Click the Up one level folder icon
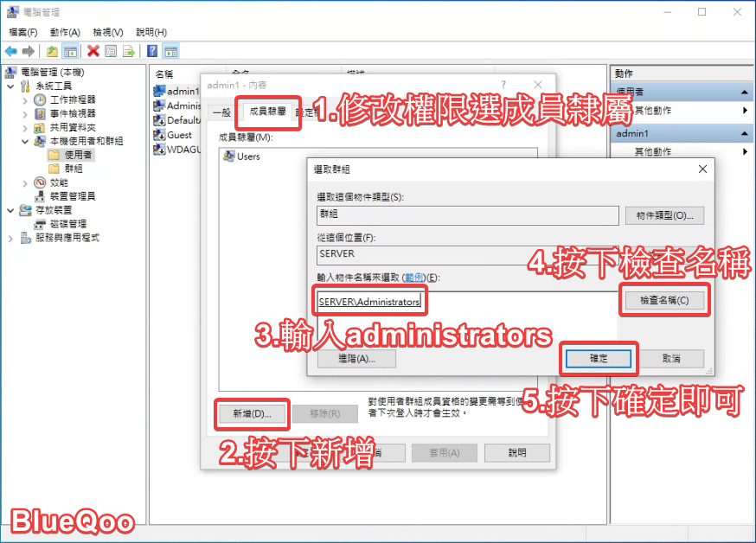This screenshot has height=543, width=756. click(x=52, y=51)
